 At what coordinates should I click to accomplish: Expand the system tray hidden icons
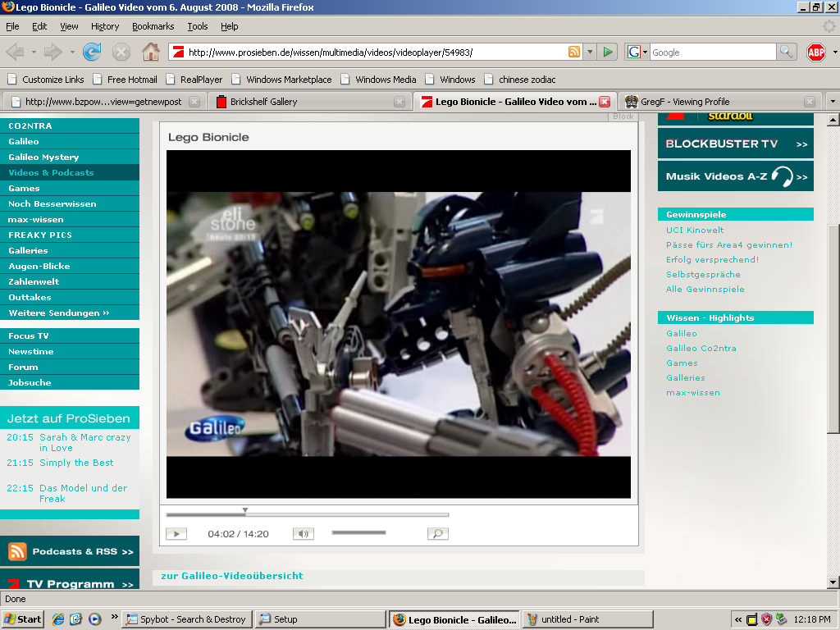pyautogui.click(x=738, y=620)
